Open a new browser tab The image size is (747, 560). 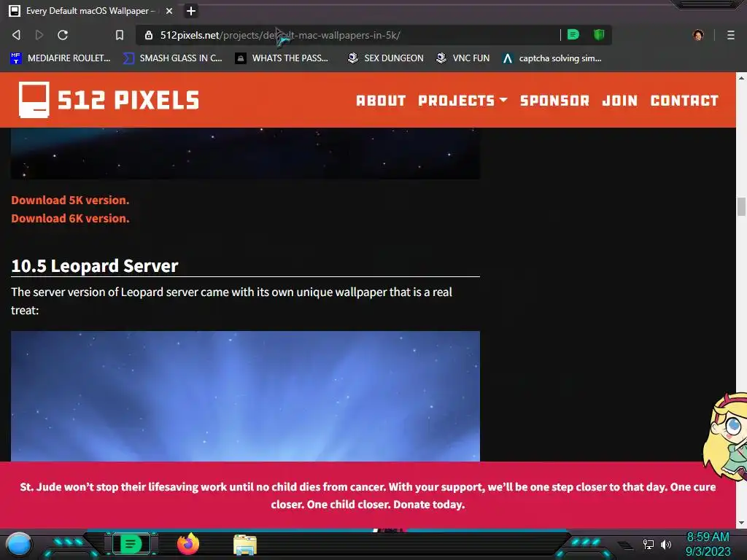point(191,11)
